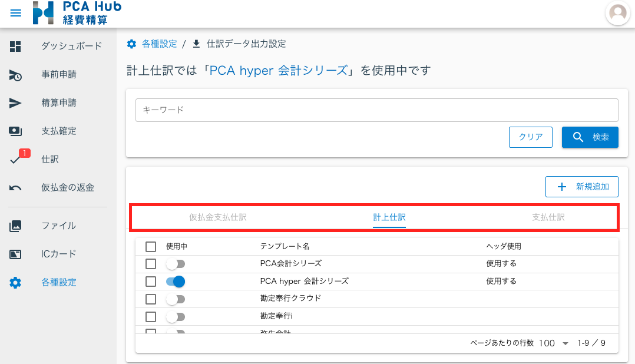Enable the PCA会計シリーズ toggle switch
The height and width of the screenshot is (364, 635).
point(176,264)
